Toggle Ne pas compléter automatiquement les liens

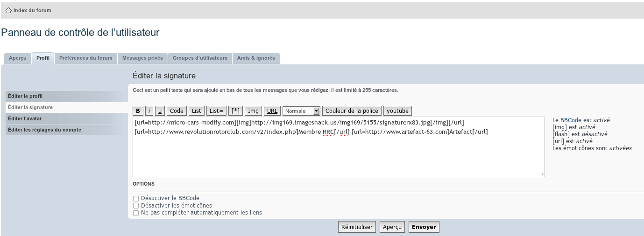[136, 213]
